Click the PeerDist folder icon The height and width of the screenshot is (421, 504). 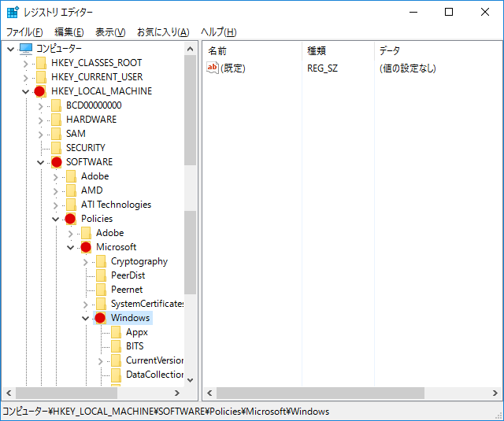coord(101,275)
